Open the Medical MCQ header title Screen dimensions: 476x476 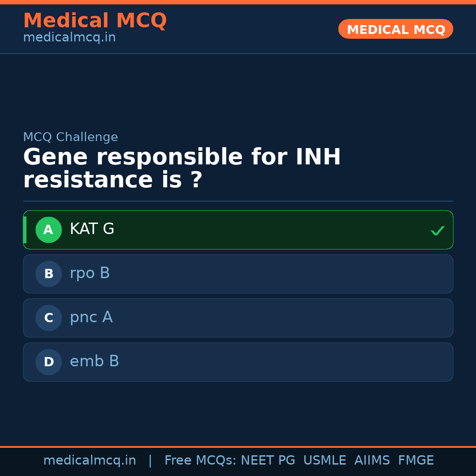[95, 21]
